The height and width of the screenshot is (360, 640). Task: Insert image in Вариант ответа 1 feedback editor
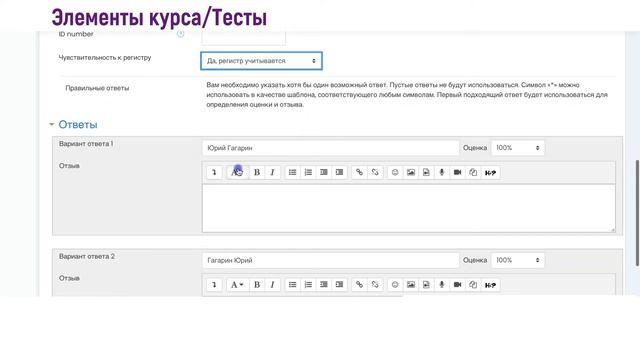click(x=411, y=172)
